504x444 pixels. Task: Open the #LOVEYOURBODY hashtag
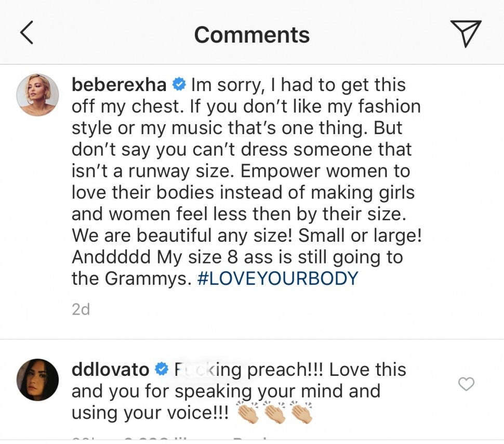(278, 279)
